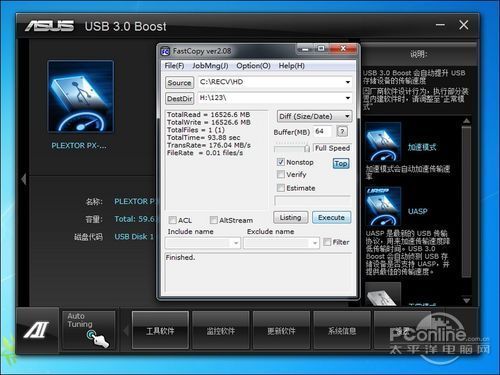Click the TotalRead = 16526.6 MB text
The image size is (500, 375).
pos(208,115)
